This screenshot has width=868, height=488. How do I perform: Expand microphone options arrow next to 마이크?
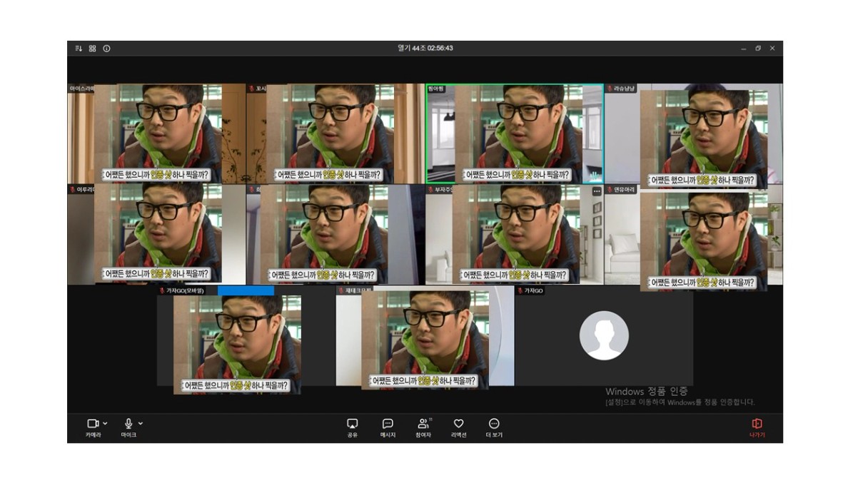coord(141,423)
